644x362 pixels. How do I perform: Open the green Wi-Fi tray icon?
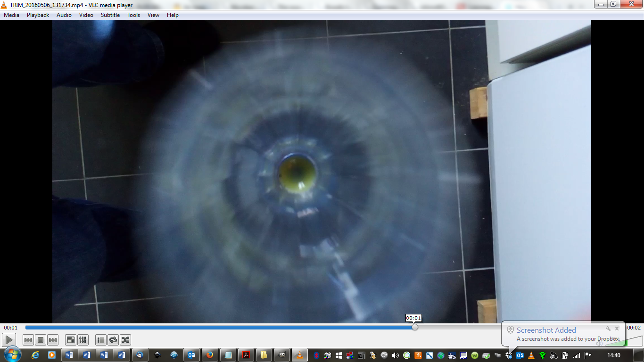(x=542, y=355)
